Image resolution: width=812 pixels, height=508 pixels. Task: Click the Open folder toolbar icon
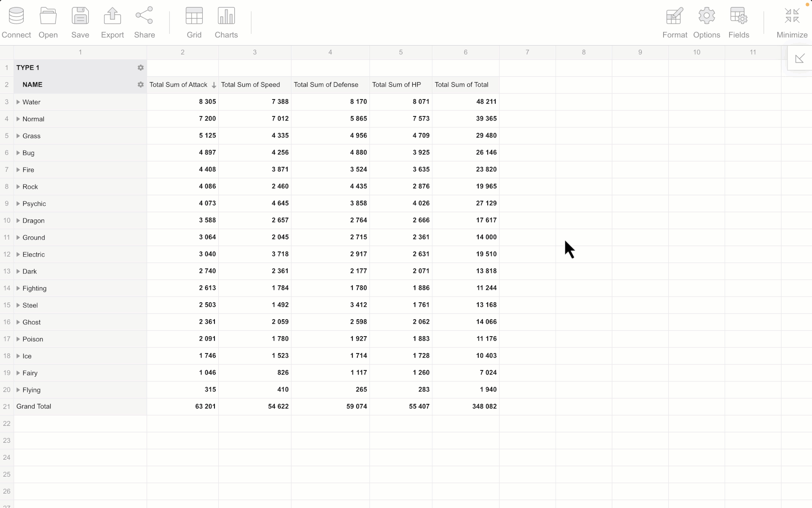[x=48, y=23]
